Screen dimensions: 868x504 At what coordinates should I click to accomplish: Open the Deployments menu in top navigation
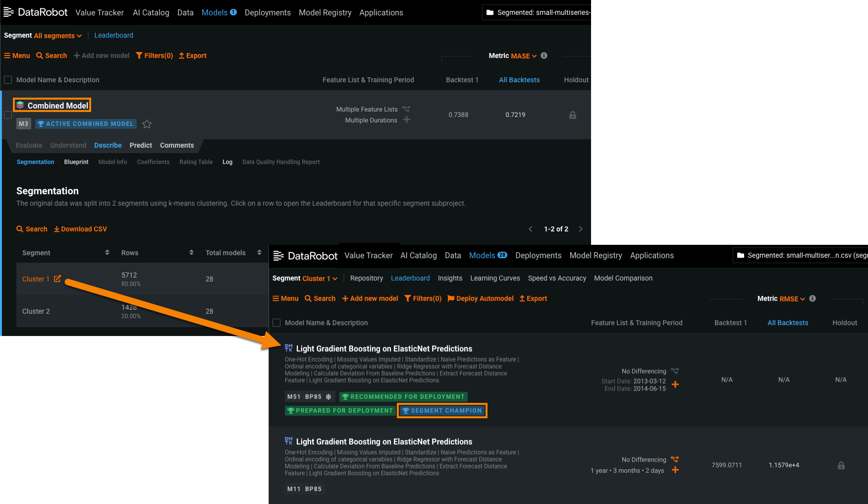click(x=268, y=12)
